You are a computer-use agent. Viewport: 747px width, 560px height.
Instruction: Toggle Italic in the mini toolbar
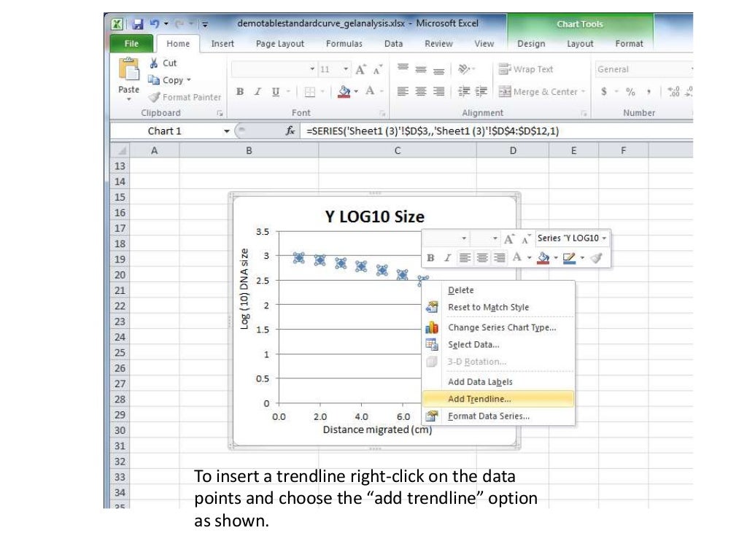click(447, 257)
